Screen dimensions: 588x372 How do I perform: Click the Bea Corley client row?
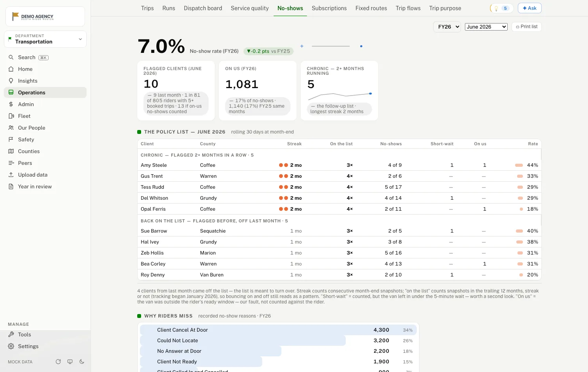[x=339, y=264]
